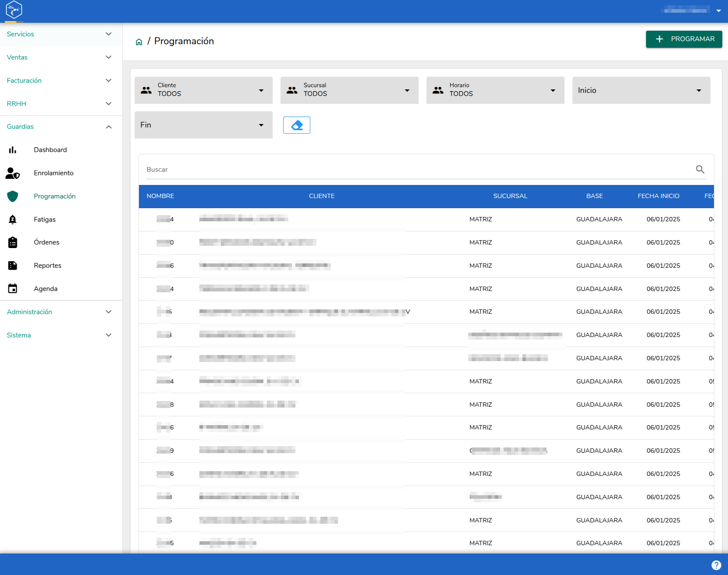The width and height of the screenshot is (728, 575).
Task: Expand the Administración menu section
Action: [x=61, y=312]
